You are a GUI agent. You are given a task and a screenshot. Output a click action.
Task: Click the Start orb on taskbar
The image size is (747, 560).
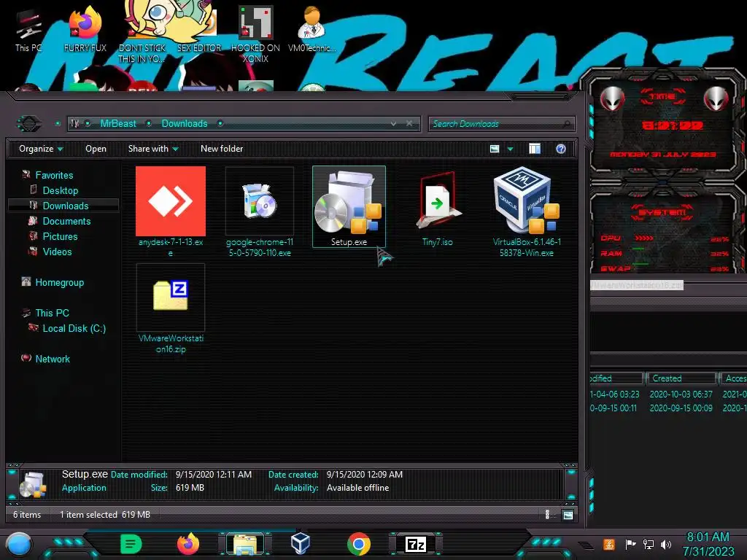click(18, 544)
